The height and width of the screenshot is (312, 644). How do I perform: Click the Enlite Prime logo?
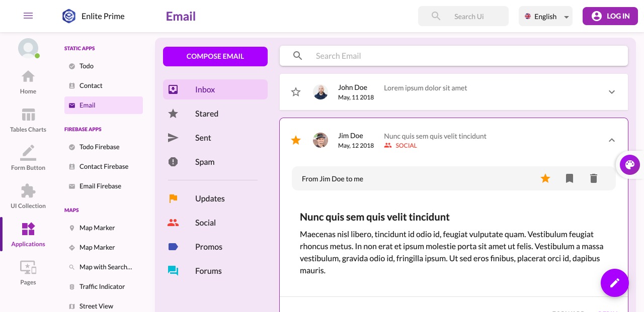click(x=69, y=16)
